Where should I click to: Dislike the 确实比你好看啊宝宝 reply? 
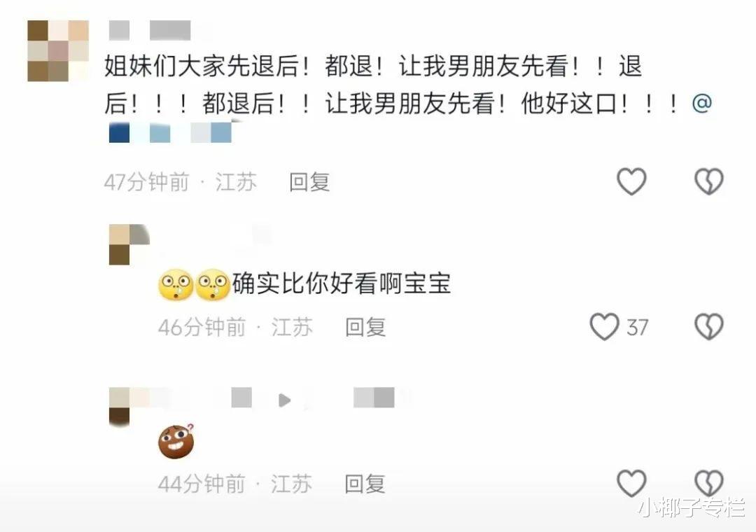[x=708, y=326]
